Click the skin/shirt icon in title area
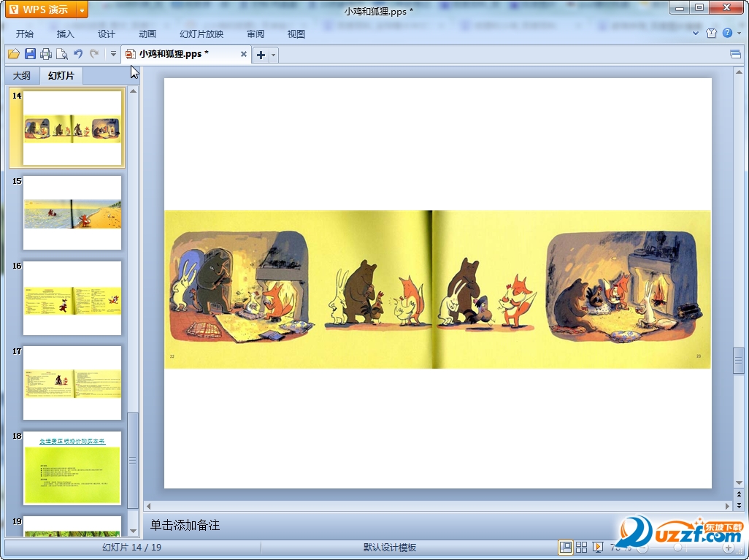Screen dimensions: 749x560 point(711,33)
